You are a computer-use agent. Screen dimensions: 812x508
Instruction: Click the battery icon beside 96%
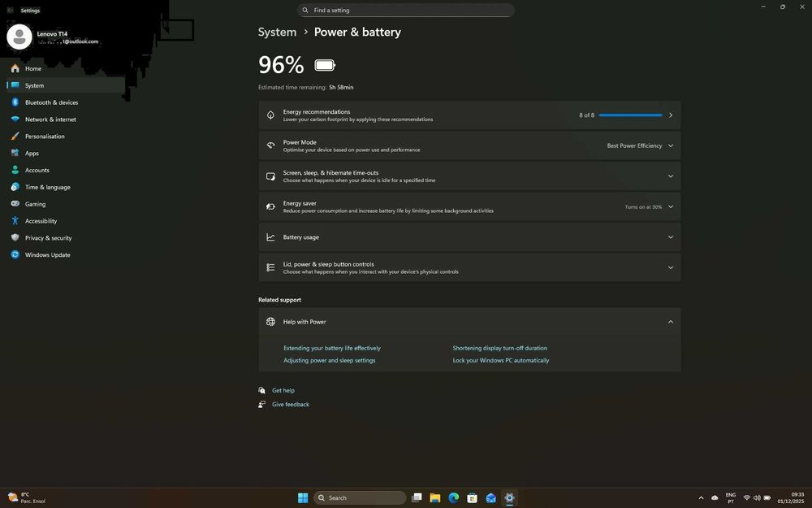(326, 65)
